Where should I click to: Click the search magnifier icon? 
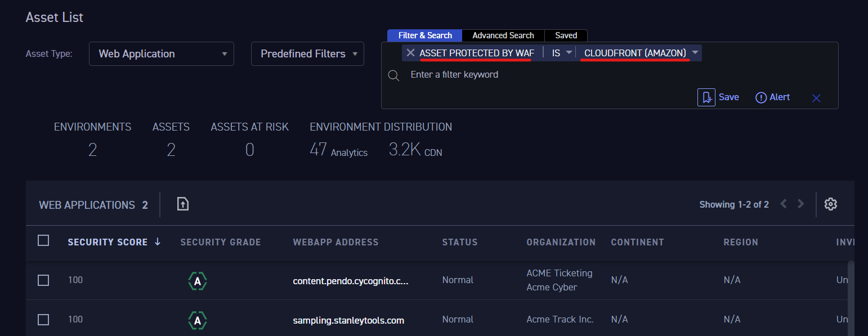393,75
